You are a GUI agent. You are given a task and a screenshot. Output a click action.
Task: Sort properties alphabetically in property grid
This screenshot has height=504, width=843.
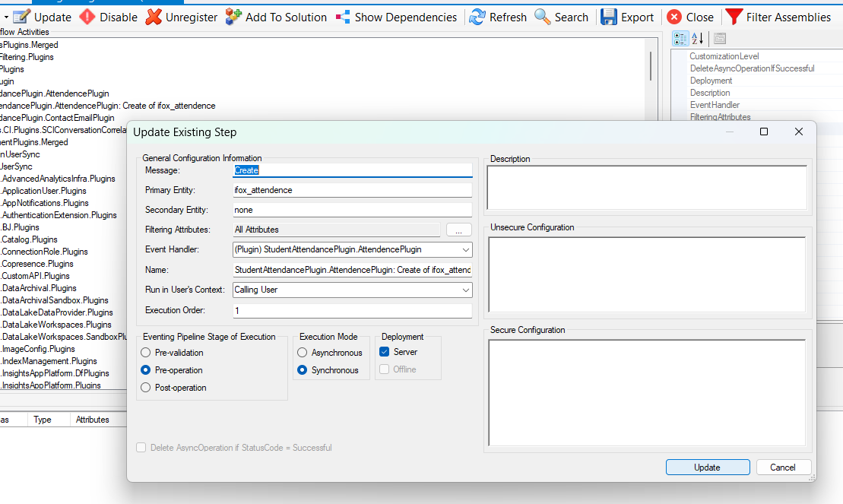coord(698,39)
